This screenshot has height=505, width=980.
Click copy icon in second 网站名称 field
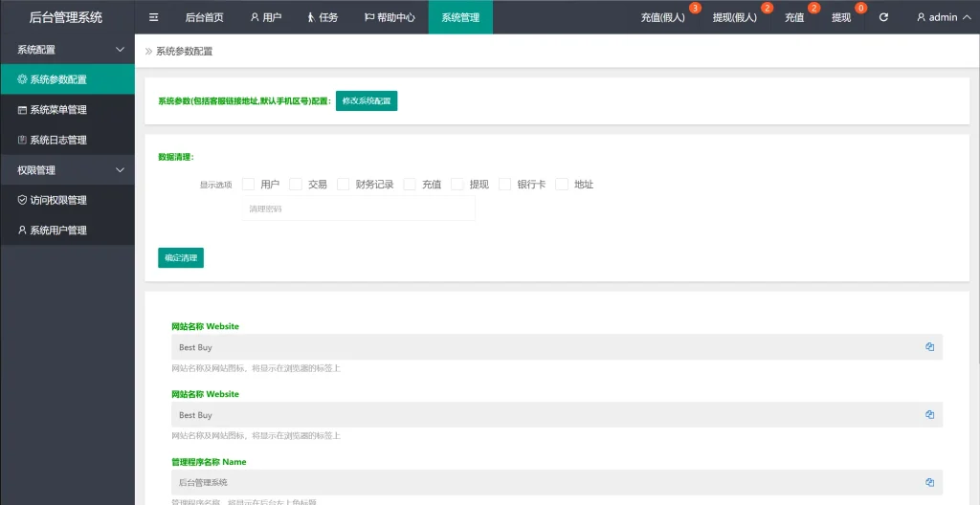(929, 415)
